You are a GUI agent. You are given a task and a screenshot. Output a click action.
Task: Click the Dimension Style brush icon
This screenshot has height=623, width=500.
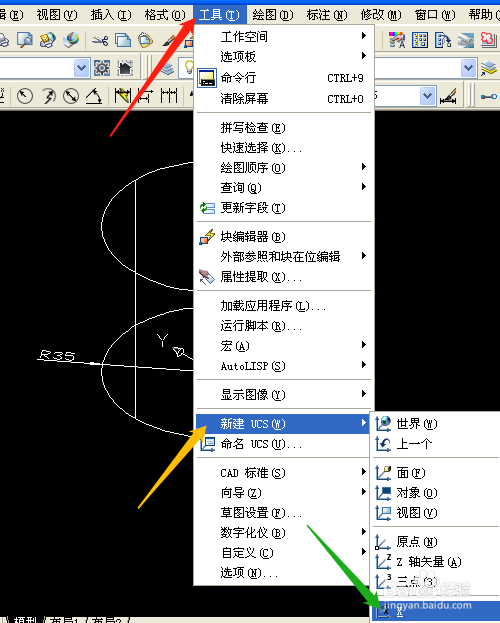click(448, 97)
